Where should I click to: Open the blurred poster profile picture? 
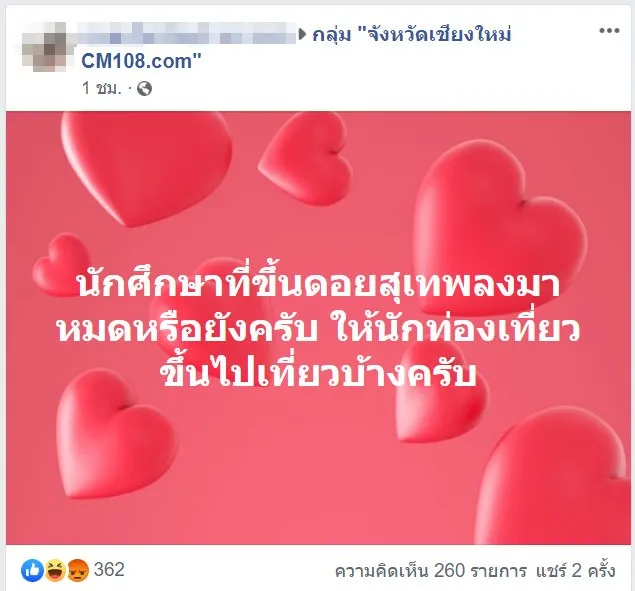(x=44, y=47)
